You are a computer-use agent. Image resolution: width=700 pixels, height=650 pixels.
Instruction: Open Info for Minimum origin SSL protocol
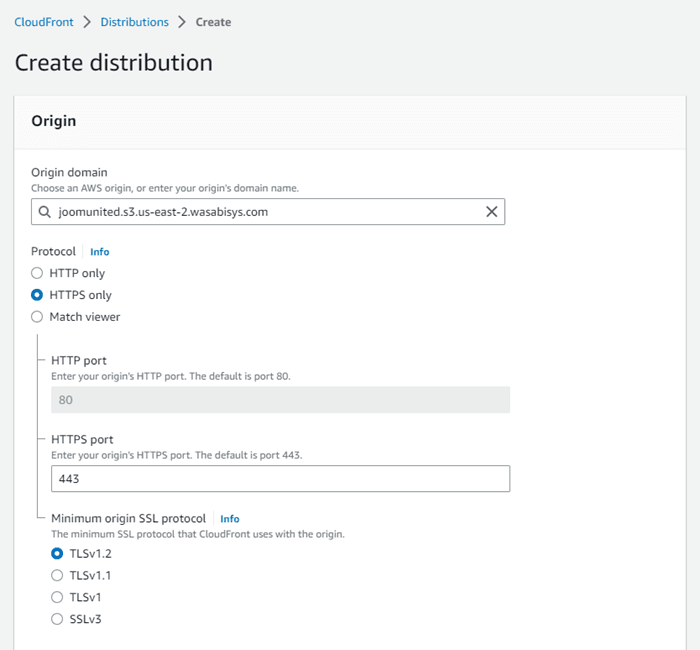pos(229,519)
